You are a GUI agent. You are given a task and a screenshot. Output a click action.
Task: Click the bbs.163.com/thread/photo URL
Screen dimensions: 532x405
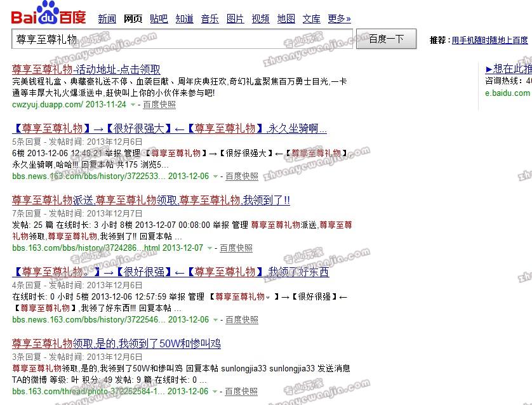88,392
